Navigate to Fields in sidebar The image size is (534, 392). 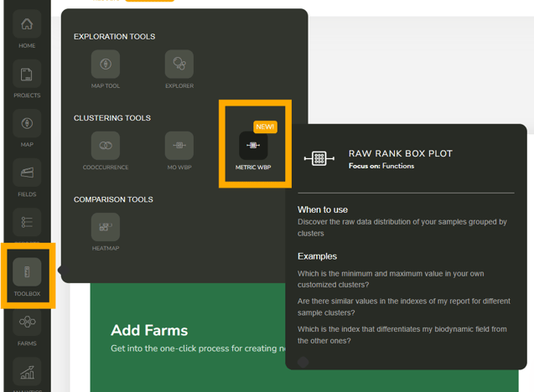27,178
